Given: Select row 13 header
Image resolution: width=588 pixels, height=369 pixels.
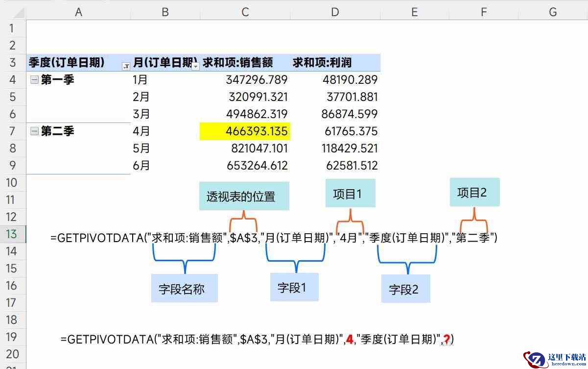Looking at the screenshot, I should tap(13, 234).
